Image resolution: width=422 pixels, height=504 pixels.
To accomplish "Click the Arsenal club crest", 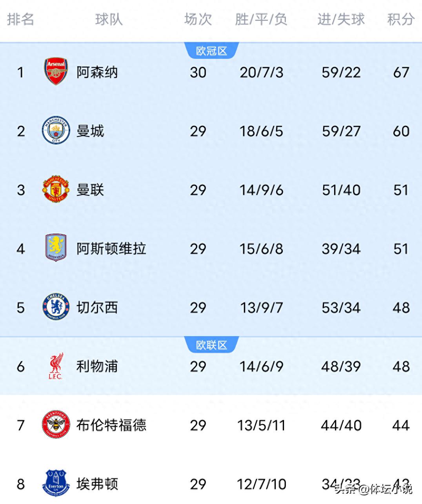I will (55, 72).
